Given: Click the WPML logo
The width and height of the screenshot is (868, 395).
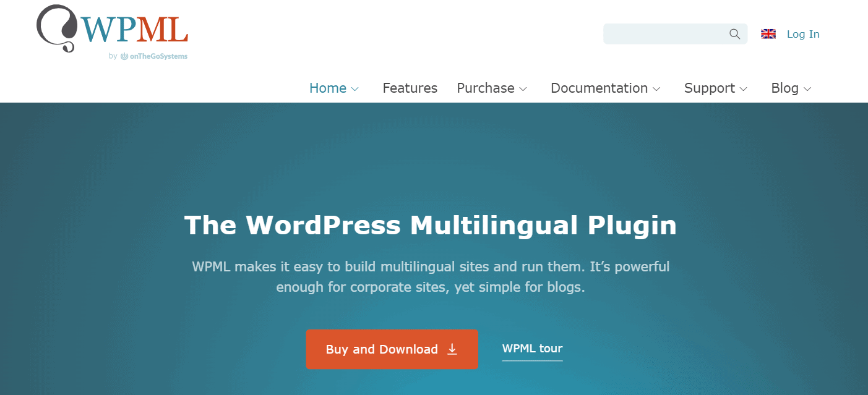Looking at the screenshot, I should (x=112, y=28).
